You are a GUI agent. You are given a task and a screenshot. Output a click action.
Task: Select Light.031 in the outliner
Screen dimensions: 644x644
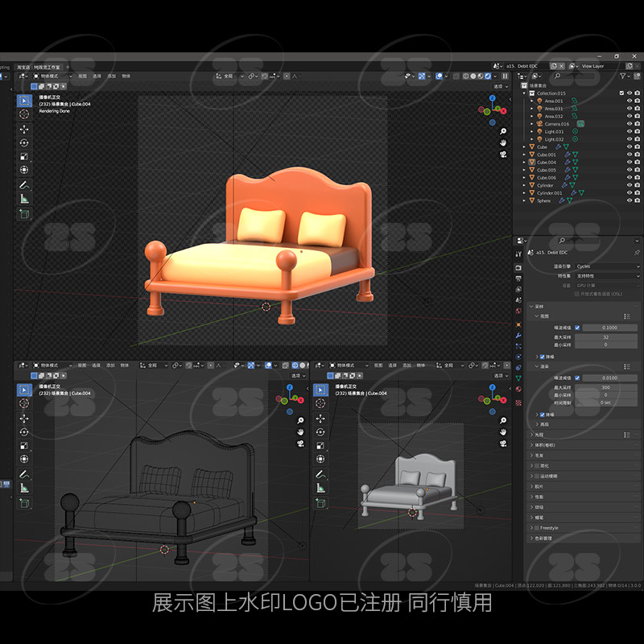click(554, 131)
